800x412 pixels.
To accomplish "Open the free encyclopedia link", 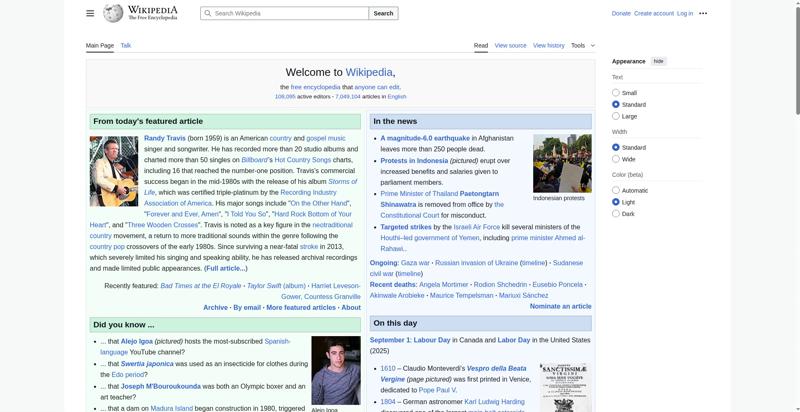I will click(315, 87).
